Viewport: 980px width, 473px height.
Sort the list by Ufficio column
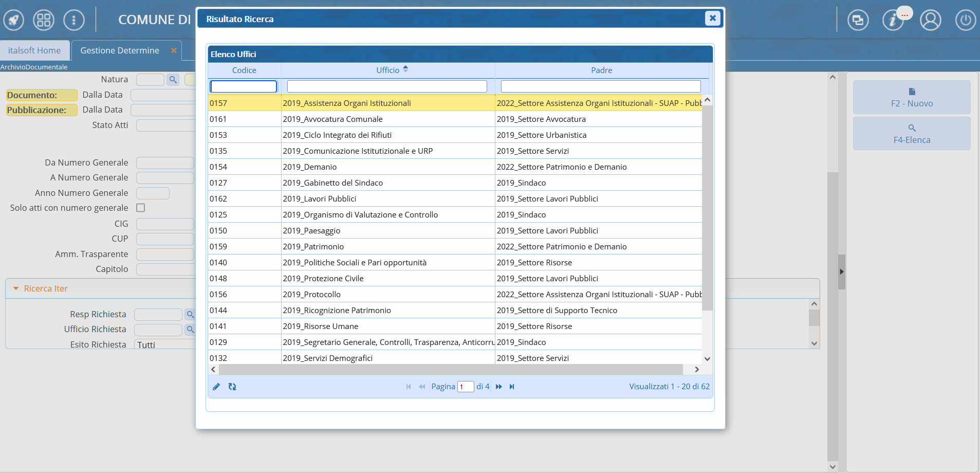point(388,70)
